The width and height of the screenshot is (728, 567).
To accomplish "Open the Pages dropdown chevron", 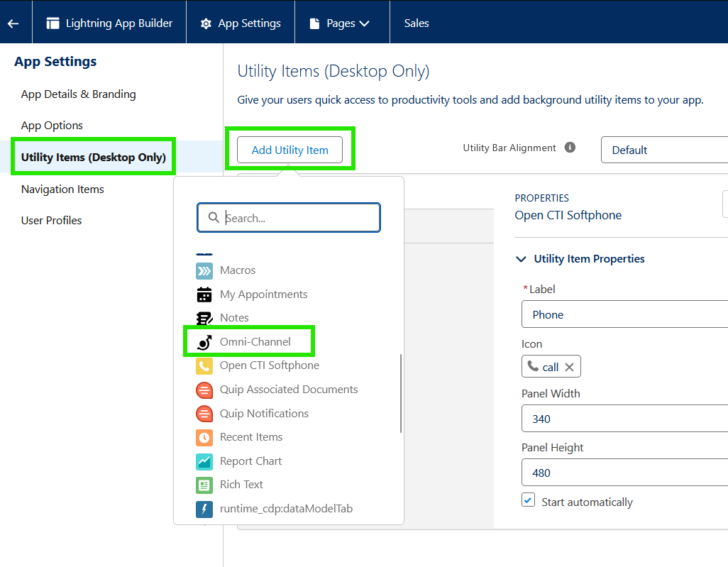I will click(365, 23).
